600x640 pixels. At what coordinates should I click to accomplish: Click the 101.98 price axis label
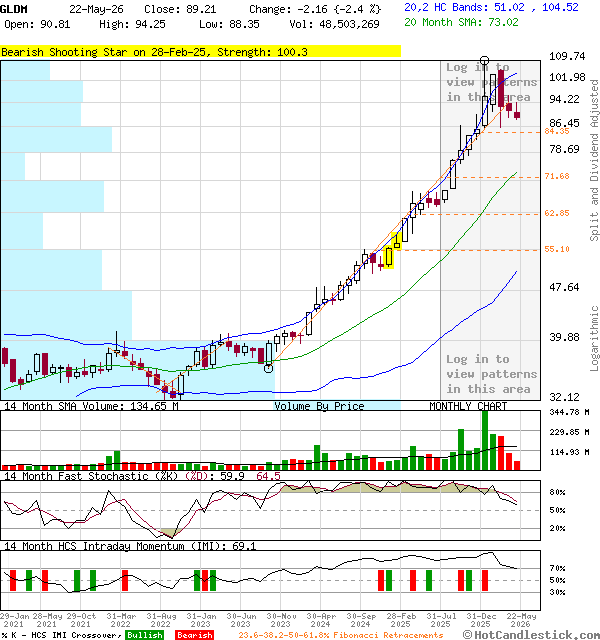click(567, 77)
